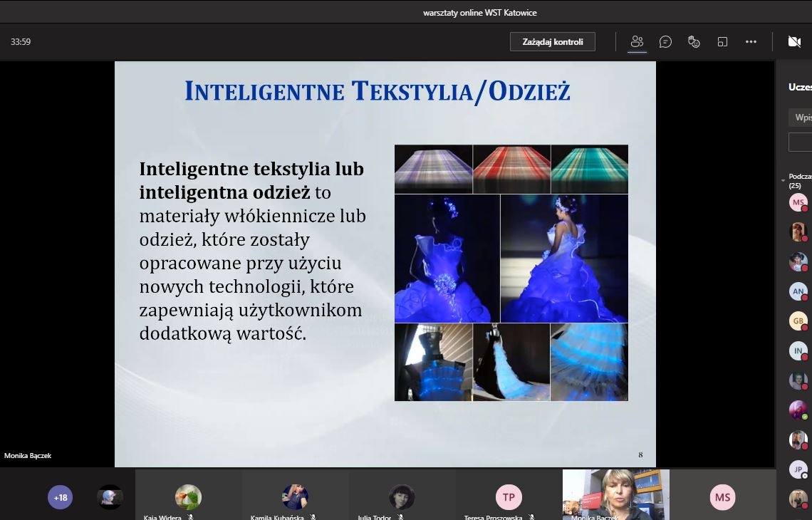Select Julia Todor's participant tile
This screenshot has width=812, height=520.
point(402,494)
